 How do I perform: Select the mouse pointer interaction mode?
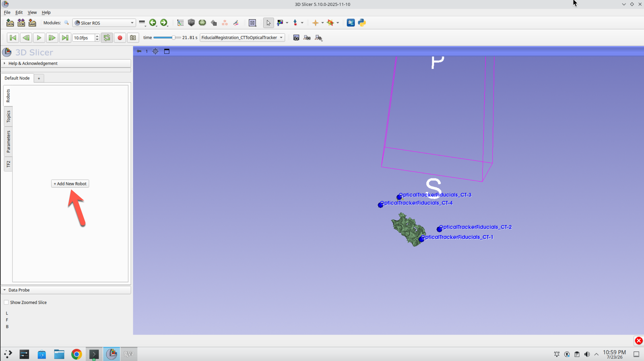(268, 23)
